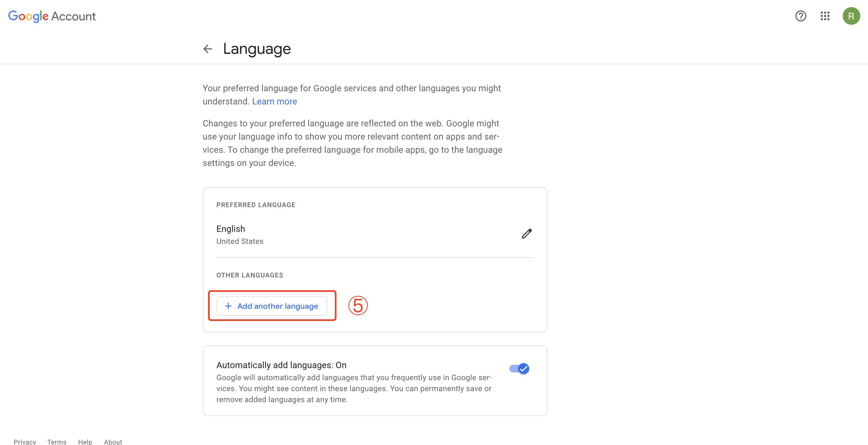Image resolution: width=868 pixels, height=445 pixels.
Task: Go back using the left arrow
Action: click(x=208, y=49)
